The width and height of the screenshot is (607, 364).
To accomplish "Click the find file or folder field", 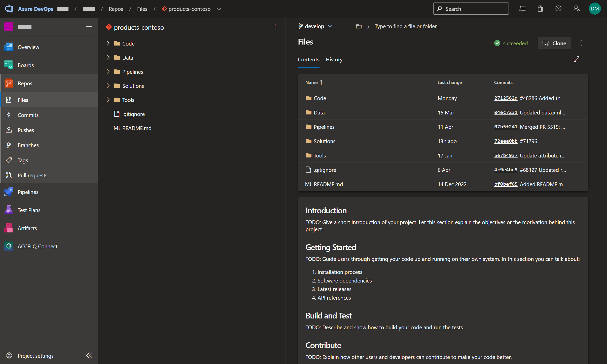I will (x=407, y=26).
